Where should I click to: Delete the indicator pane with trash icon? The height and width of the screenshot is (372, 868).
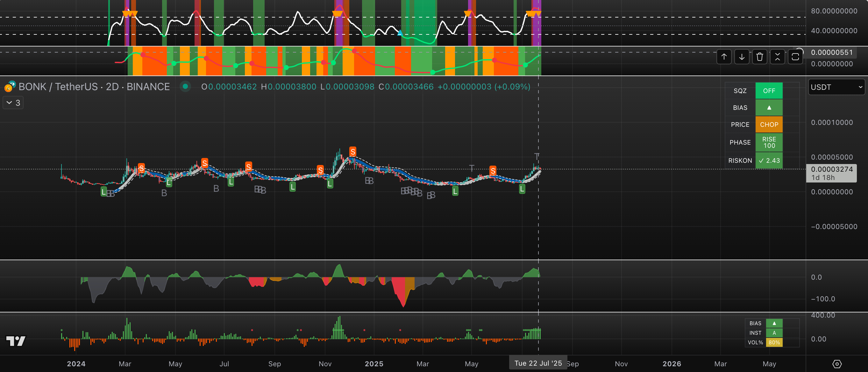[759, 57]
